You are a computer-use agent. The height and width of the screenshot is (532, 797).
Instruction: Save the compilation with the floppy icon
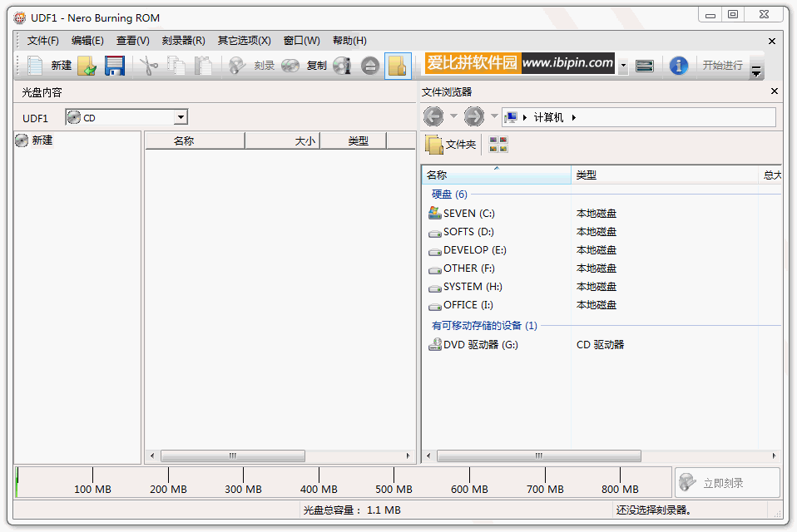coord(114,66)
